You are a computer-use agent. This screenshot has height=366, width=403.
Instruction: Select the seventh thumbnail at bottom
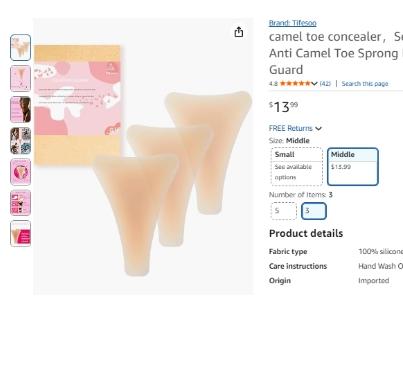(21, 233)
